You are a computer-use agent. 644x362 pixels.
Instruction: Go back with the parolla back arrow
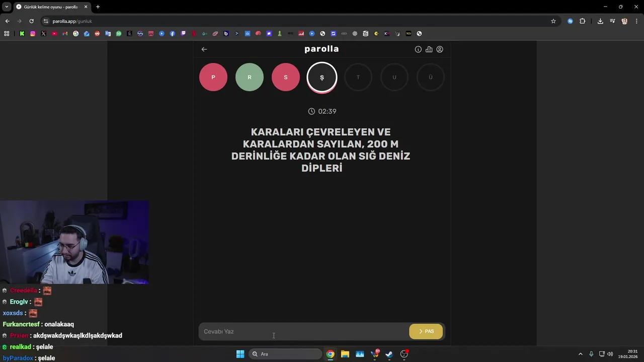pyautogui.click(x=204, y=49)
